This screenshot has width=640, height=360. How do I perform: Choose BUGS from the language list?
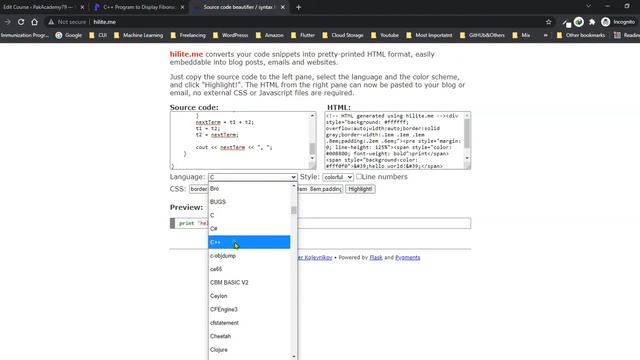point(249,202)
